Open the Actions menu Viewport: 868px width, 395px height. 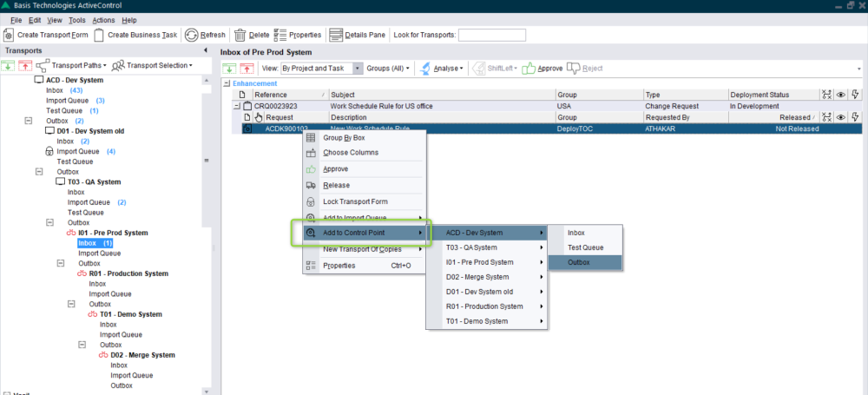(103, 20)
